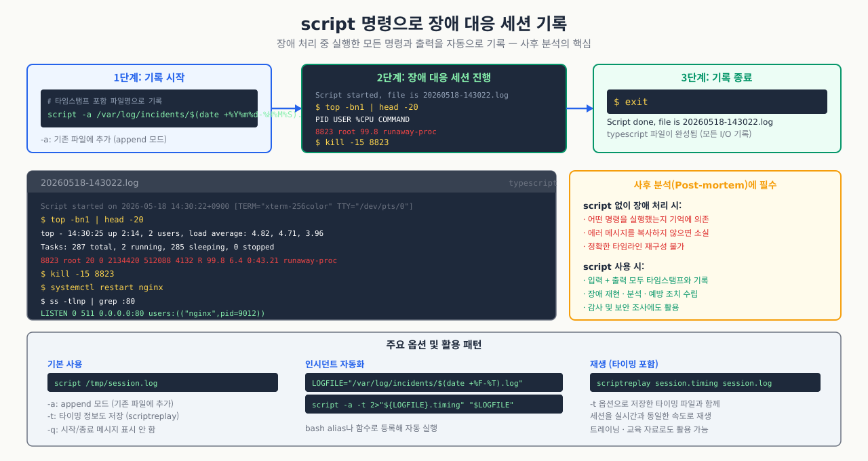
Task: Click the subheading 'script 없이 장애 처리 시:'
Action: coord(632,205)
